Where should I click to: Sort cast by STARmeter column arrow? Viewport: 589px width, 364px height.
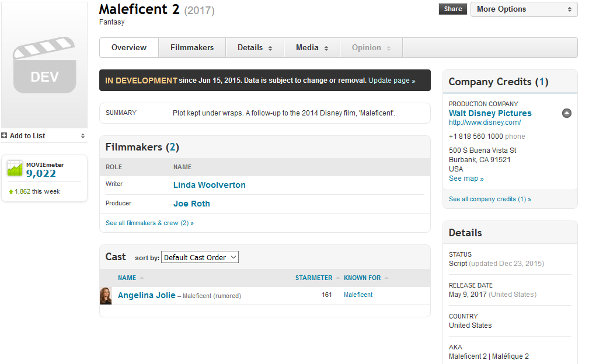tap(338, 278)
